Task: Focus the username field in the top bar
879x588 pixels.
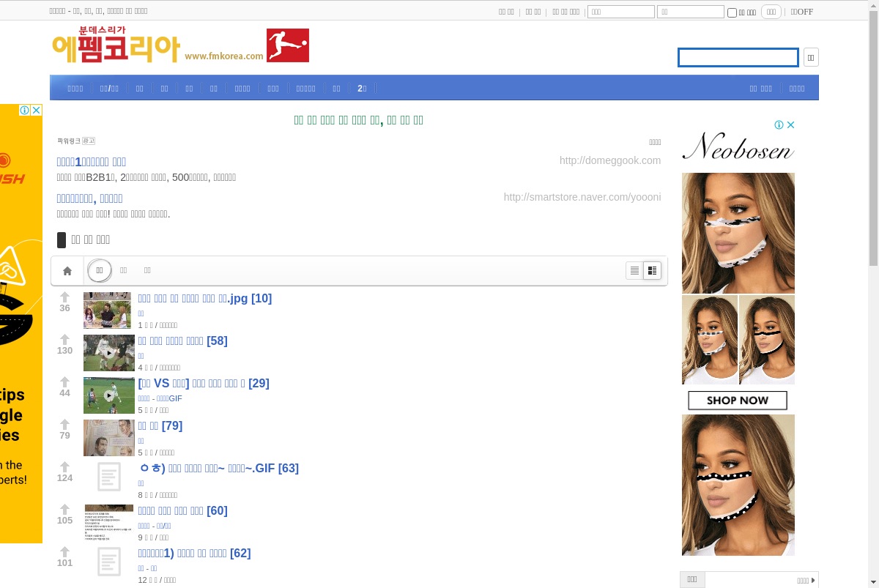Action: point(621,12)
